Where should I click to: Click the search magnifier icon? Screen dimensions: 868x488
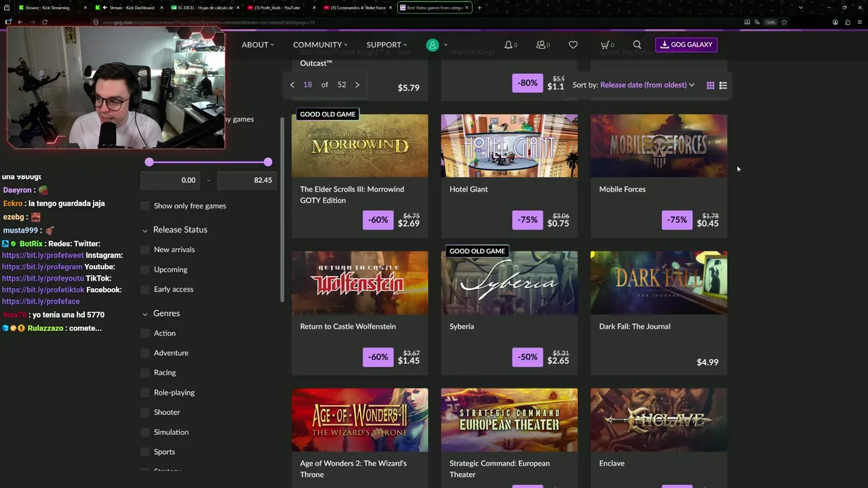click(637, 45)
